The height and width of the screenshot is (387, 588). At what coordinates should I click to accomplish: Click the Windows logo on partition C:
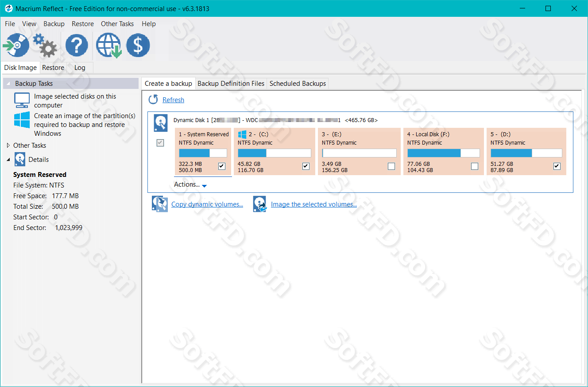(242, 134)
